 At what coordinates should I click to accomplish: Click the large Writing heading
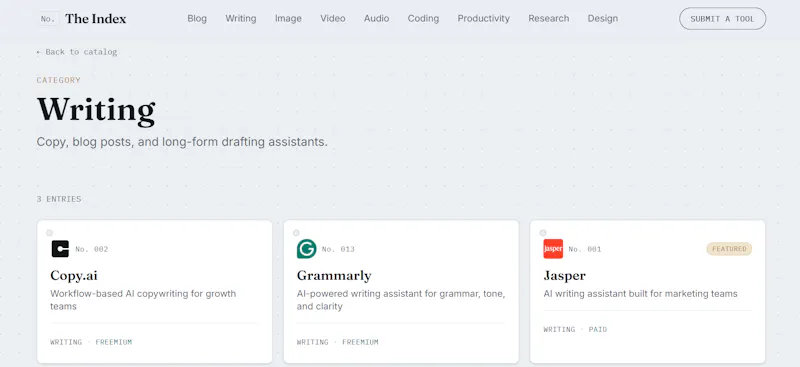(96, 109)
